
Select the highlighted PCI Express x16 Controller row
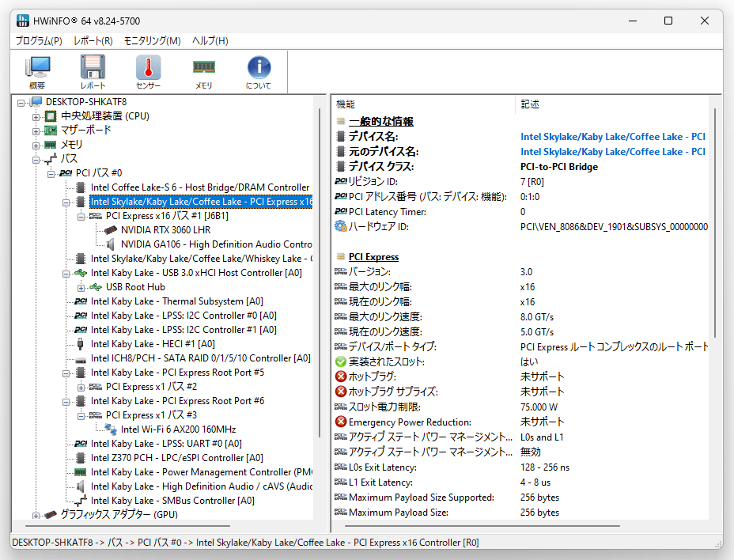(201, 202)
